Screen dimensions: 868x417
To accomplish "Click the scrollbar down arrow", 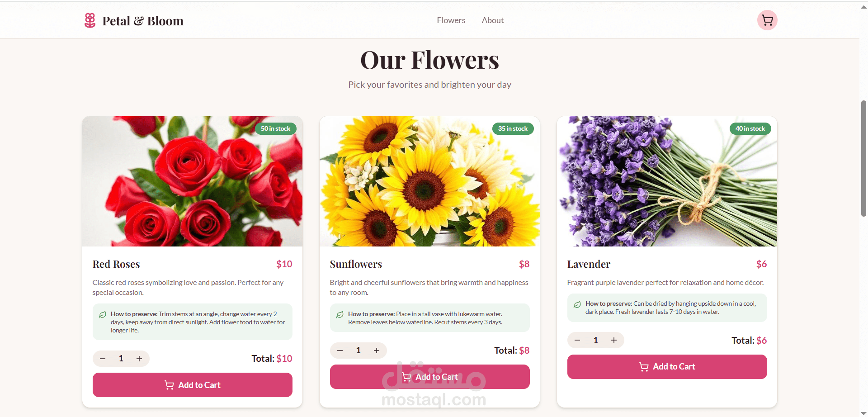I will [863, 413].
